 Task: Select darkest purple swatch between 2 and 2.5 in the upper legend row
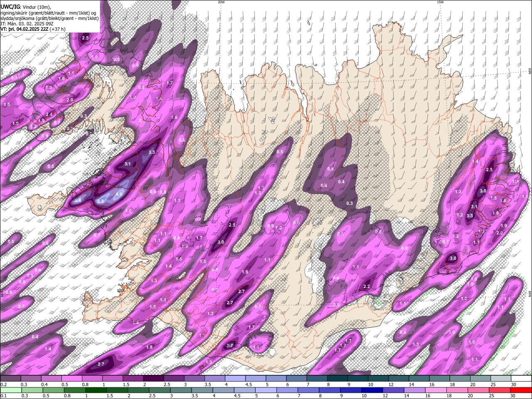click(153, 379)
